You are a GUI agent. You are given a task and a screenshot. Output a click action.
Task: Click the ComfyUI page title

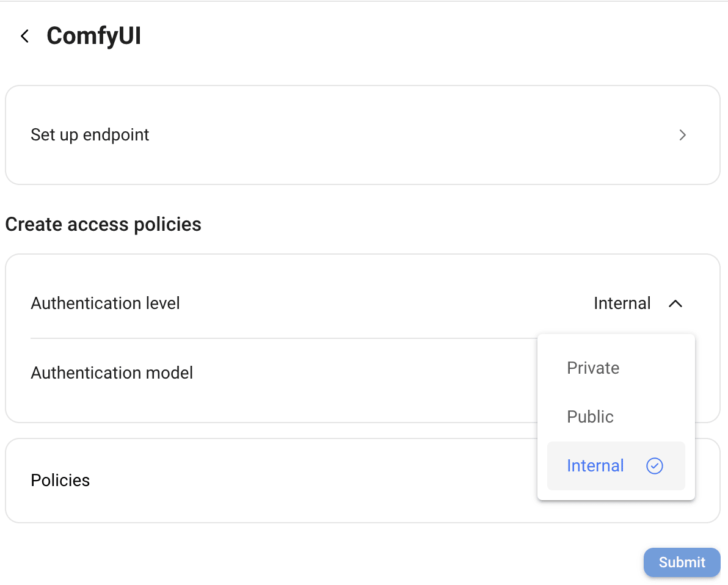click(93, 36)
